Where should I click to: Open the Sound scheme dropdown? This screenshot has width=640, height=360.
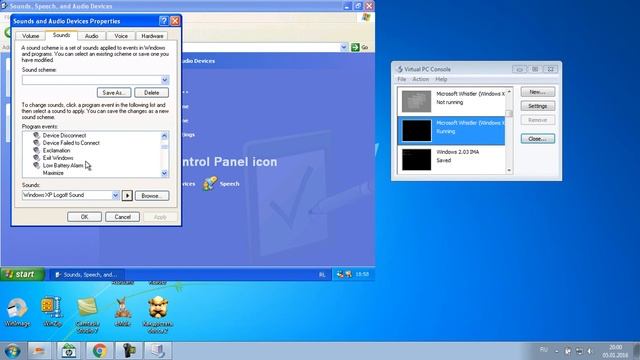(x=164, y=80)
